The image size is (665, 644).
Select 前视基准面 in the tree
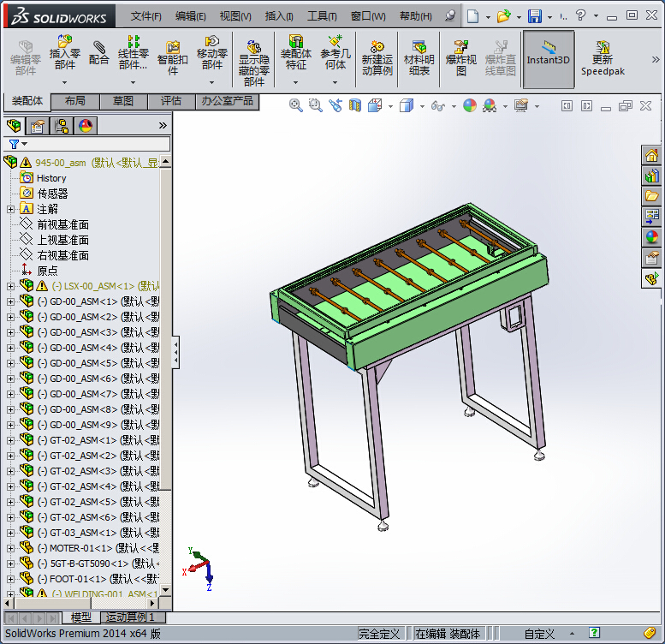pos(62,224)
